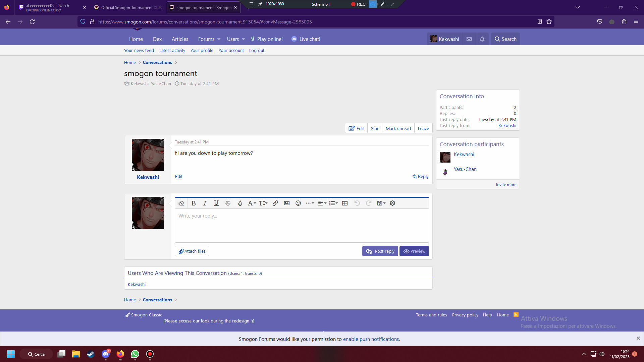Screen dimensions: 644x362
Task: Click Reply link on Kekwashi's message
Action: coord(421,176)
